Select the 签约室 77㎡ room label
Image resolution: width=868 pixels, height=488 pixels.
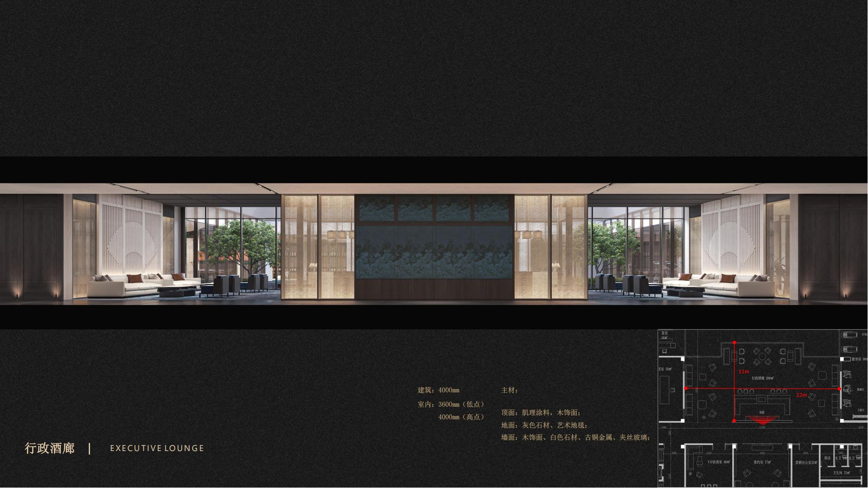[762, 462]
